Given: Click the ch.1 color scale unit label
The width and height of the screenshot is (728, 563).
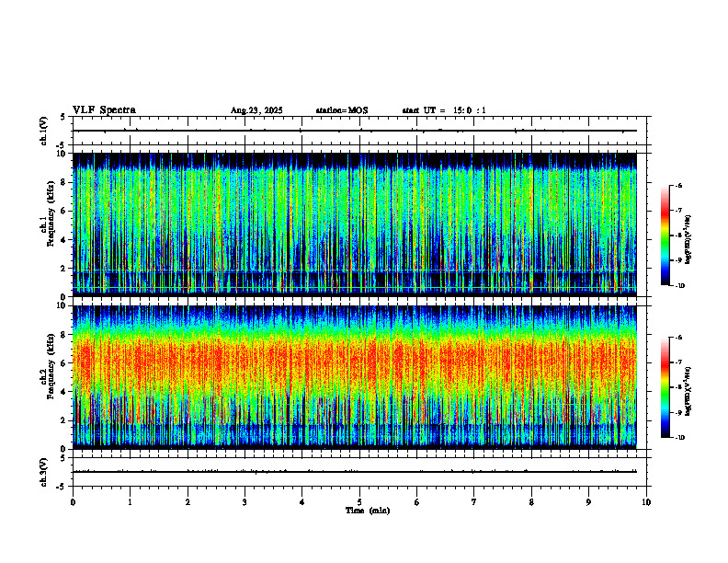Looking at the screenshot, I should (688, 240).
